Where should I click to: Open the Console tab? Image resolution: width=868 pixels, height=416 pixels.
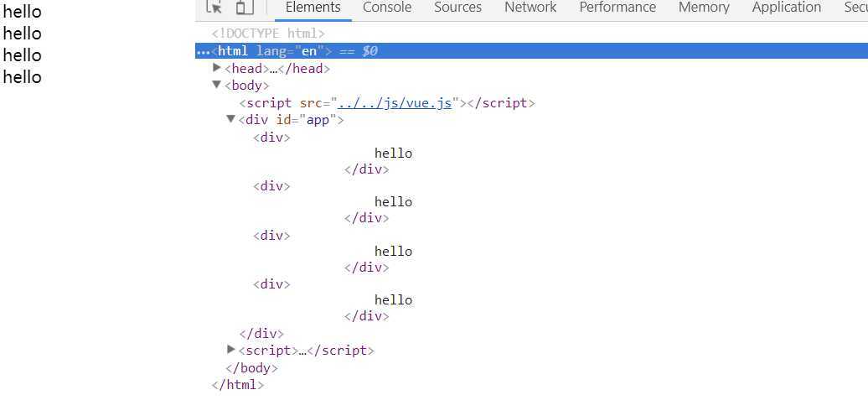(x=387, y=8)
